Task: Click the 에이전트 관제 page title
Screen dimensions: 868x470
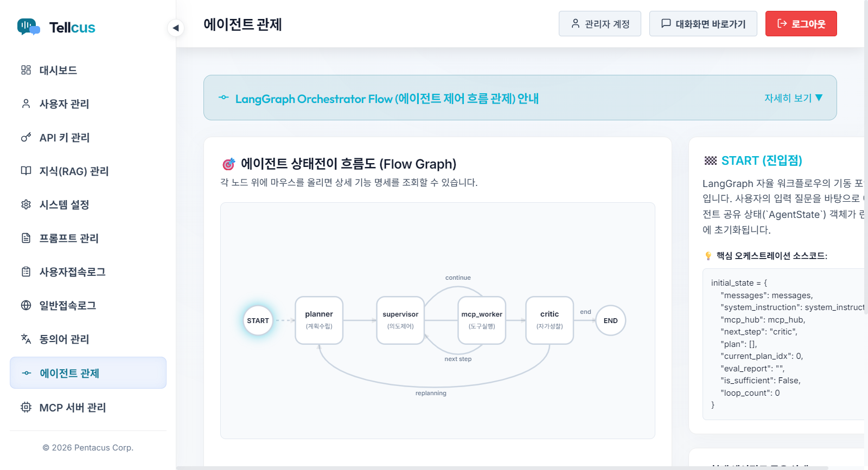Action: pos(242,24)
